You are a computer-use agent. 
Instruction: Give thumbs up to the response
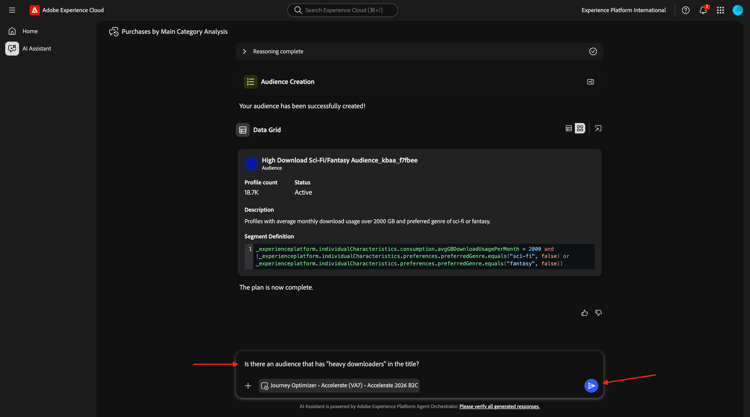point(584,313)
